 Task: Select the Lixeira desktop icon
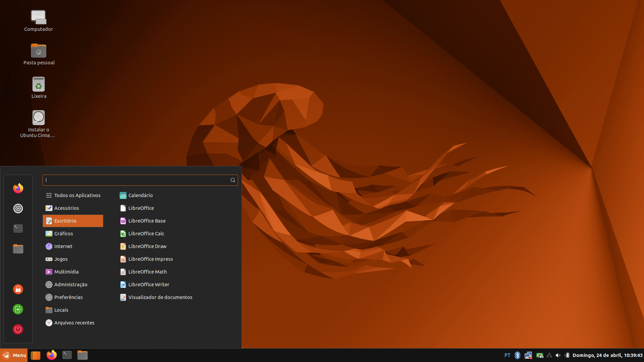click(39, 88)
